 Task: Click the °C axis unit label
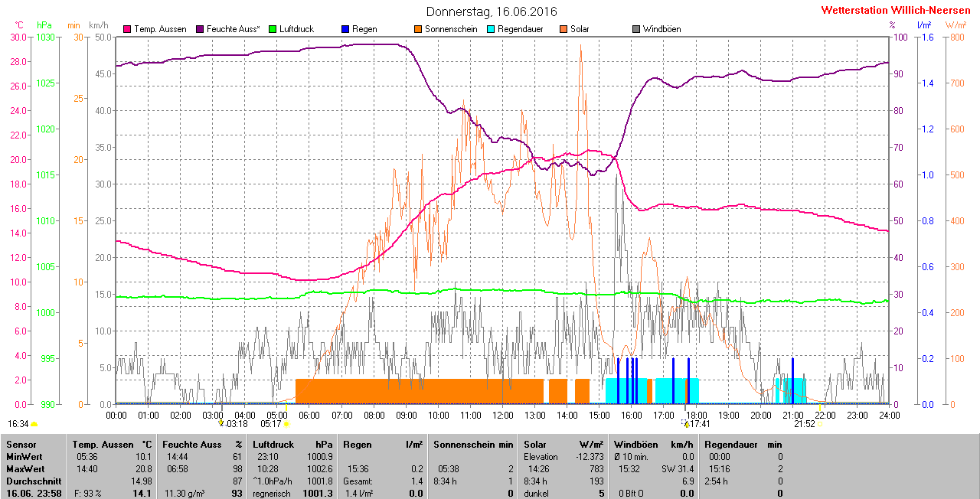pos(19,25)
